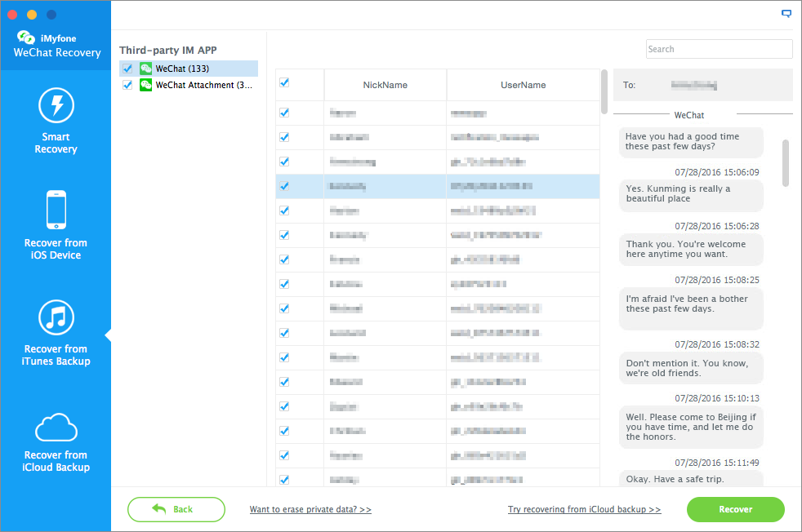Click message 'I'm afraid I've been a bother'
Viewport: 802px width, 532px height.
pos(691,308)
